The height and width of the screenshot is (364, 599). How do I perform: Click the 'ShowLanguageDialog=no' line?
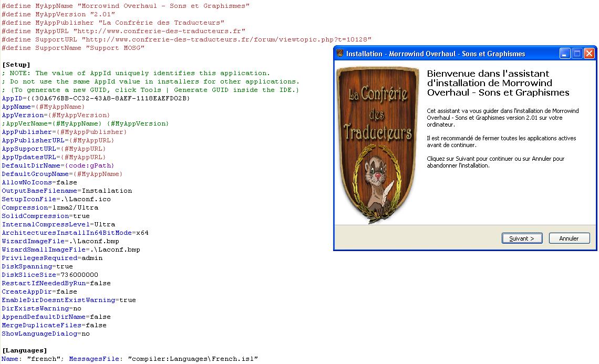(46, 334)
